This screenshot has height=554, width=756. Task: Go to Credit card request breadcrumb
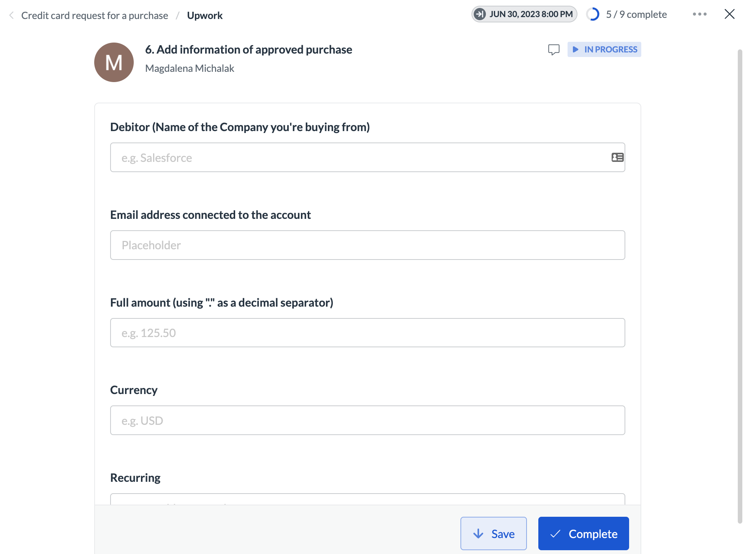95,16
